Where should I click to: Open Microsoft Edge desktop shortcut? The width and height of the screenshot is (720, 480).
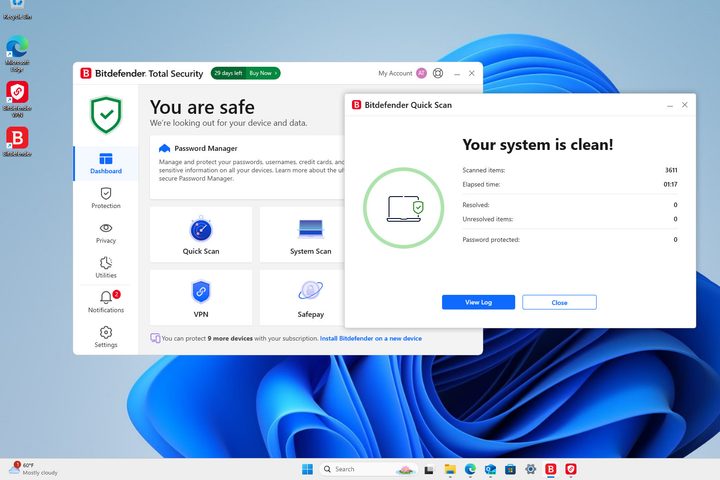click(x=17, y=53)
